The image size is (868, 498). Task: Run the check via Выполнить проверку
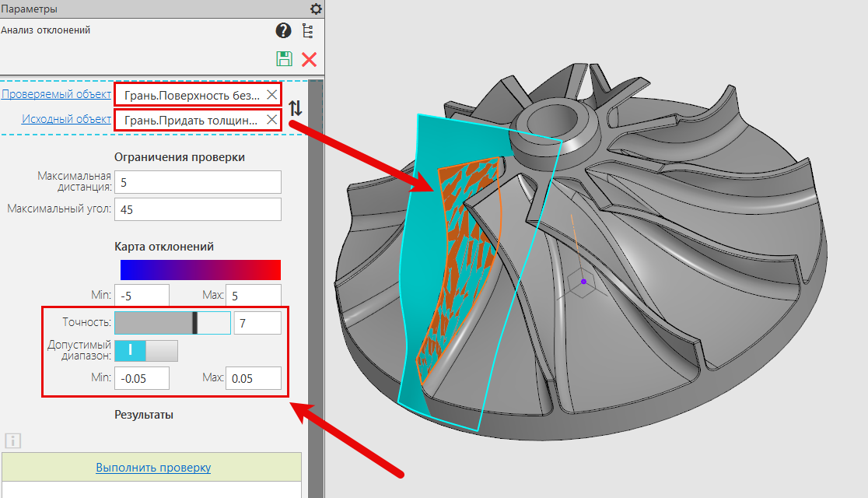(153, 468)
